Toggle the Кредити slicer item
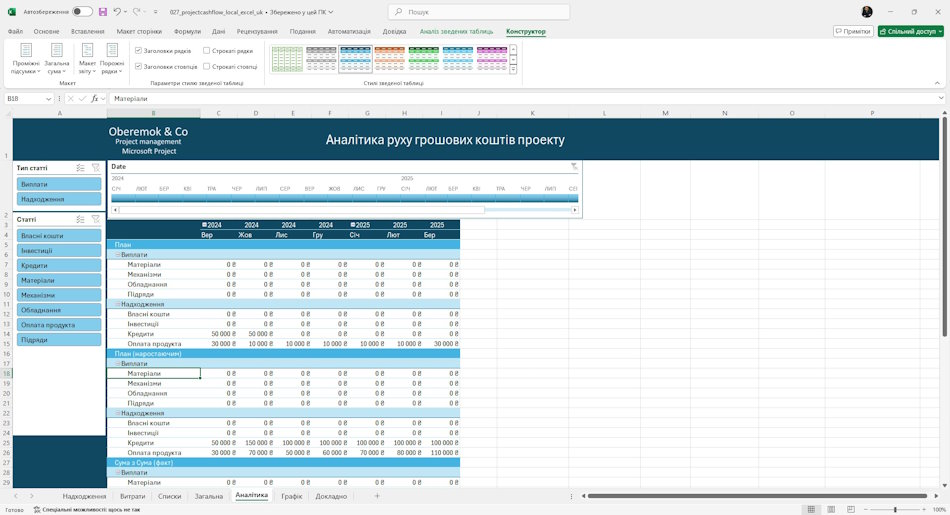The image size is (950, 515). [x=59, y=265]
